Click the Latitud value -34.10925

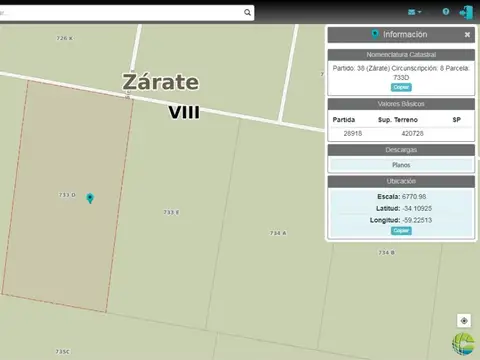pyautogui.click(x=417, y=209)
